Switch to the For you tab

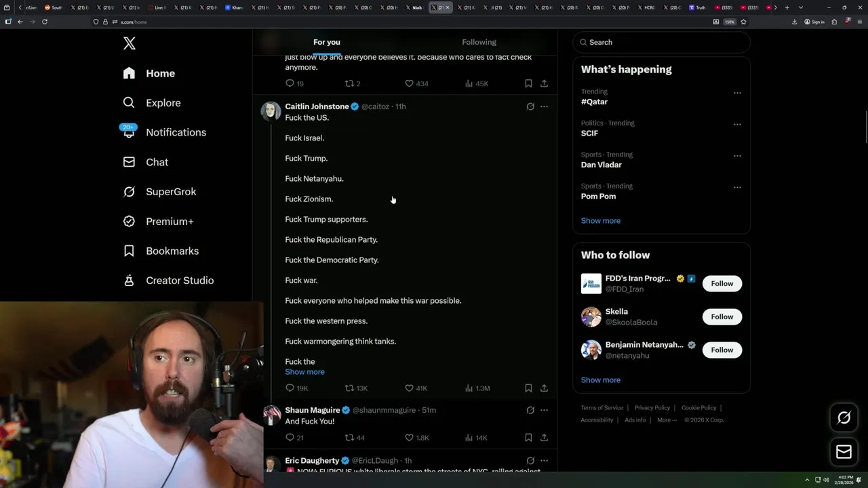(x=327, y=42)
